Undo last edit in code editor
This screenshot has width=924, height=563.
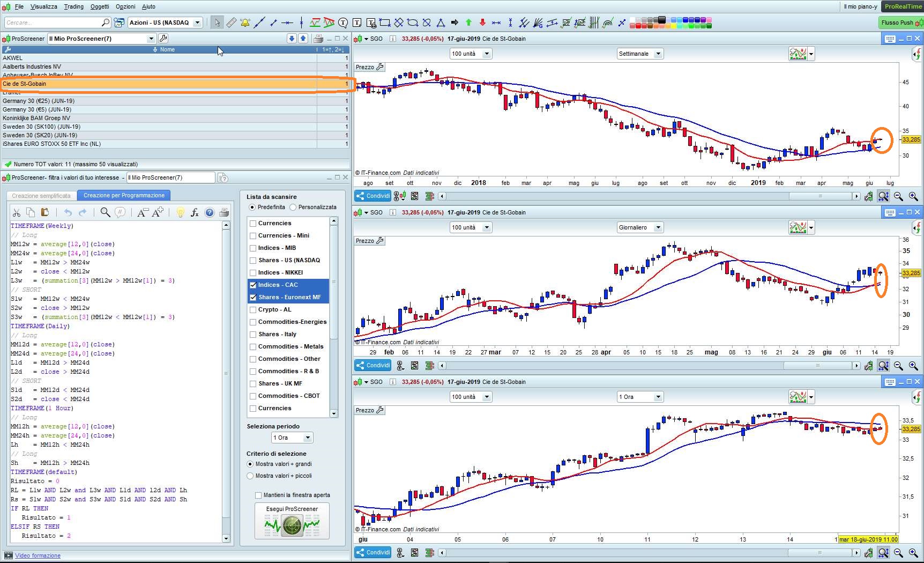tap(68, 213)
